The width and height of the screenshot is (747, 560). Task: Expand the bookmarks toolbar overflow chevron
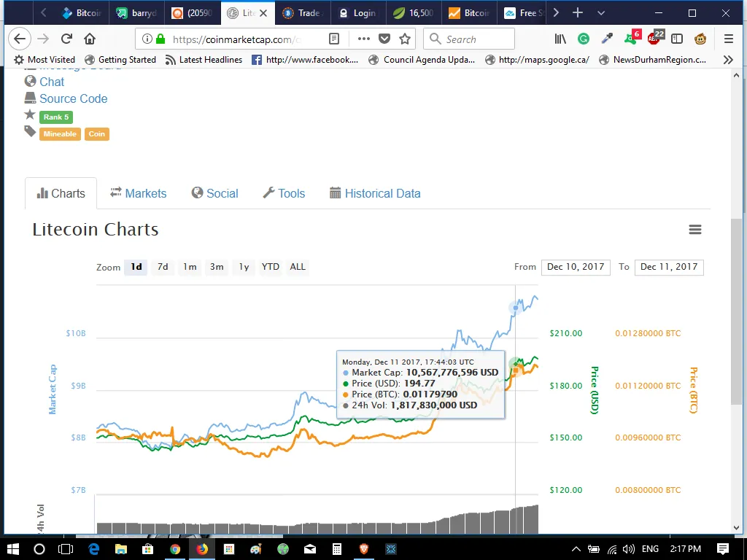[x=728, y=60]
